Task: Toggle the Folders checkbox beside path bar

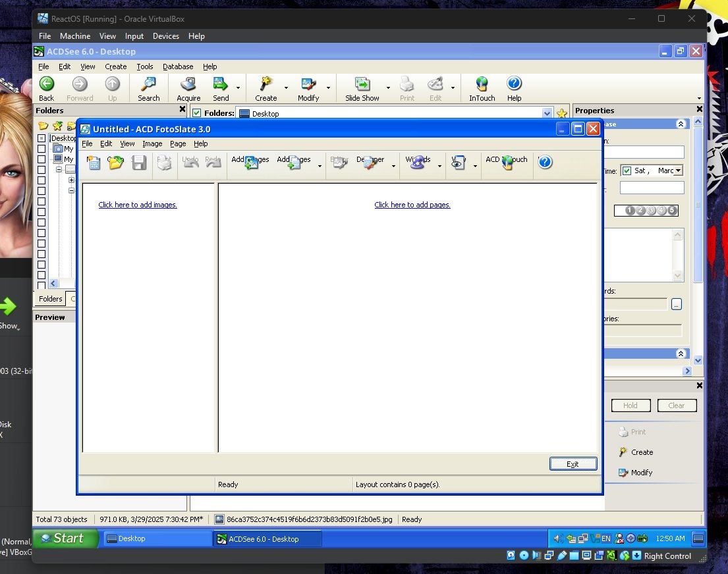Action: [197, 113]
